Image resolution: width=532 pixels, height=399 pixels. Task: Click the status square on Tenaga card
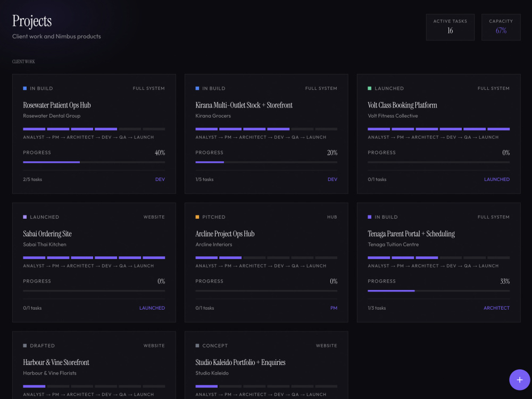coord(370,217)
